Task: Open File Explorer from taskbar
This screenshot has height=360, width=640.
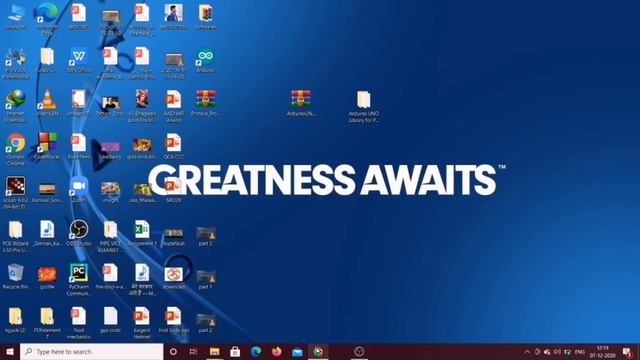Action: (214, 351)
